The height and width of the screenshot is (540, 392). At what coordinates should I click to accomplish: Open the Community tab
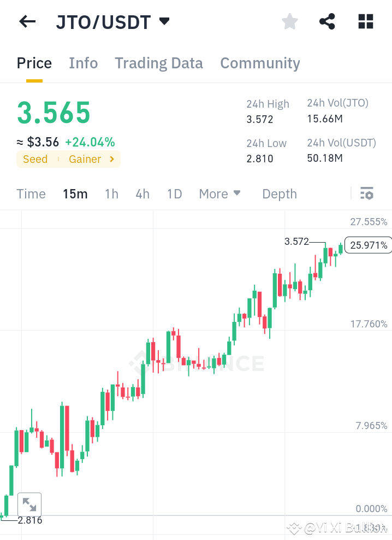tap(260, 63)
